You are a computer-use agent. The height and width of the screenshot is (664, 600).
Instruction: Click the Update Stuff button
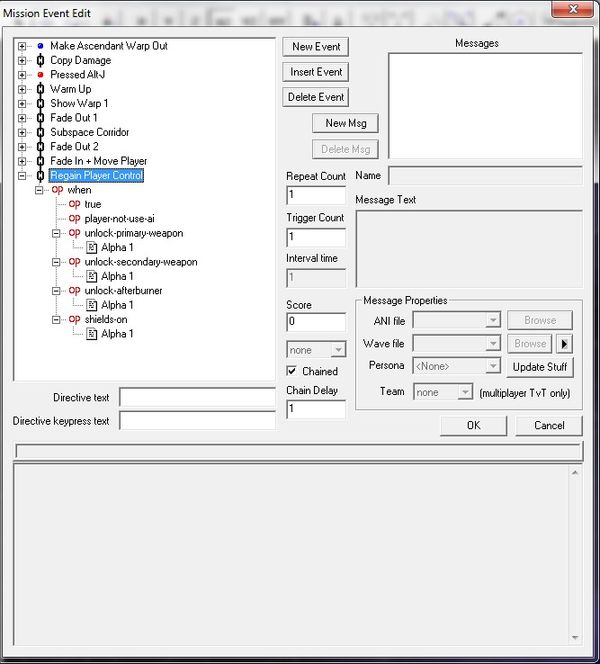pos(540,366)
